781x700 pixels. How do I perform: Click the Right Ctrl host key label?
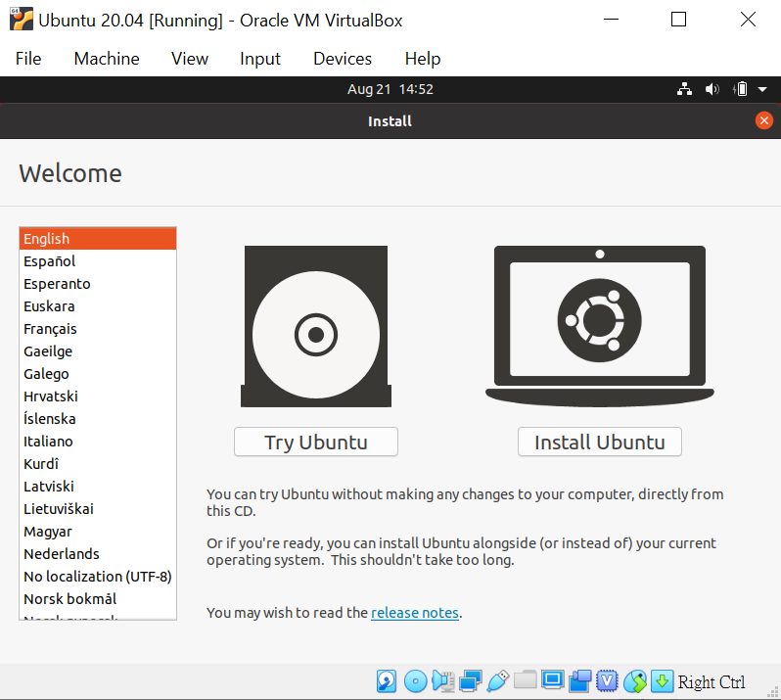(712, 682)
